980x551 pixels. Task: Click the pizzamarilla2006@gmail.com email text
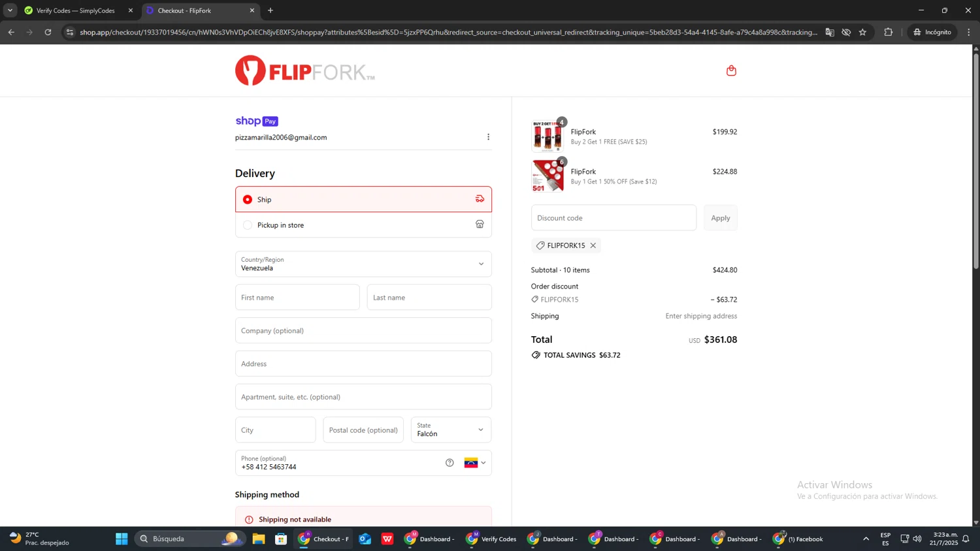pos(281,137)
